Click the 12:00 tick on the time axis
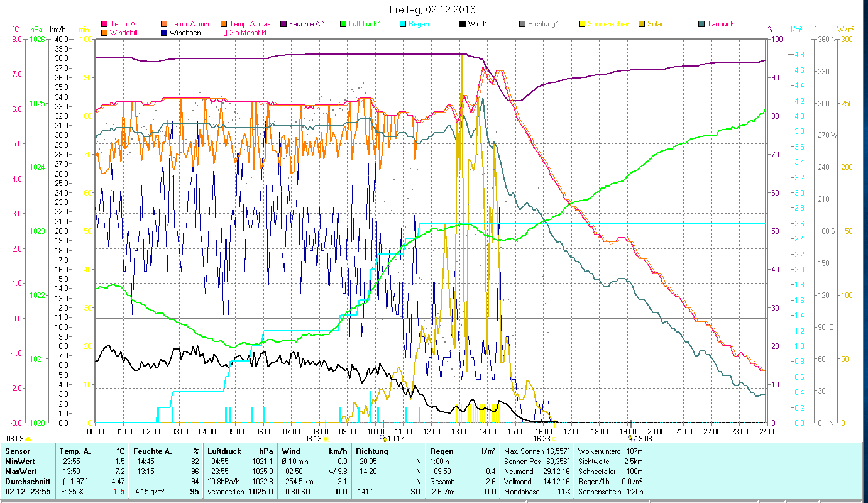 click(432, 431)
